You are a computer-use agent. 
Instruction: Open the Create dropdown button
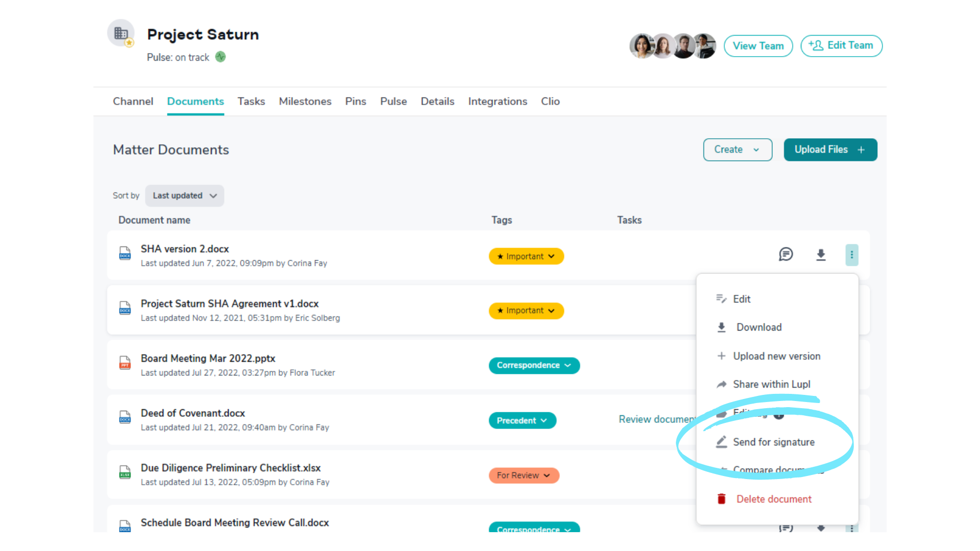pyautogui.click(x=737, y=150)
